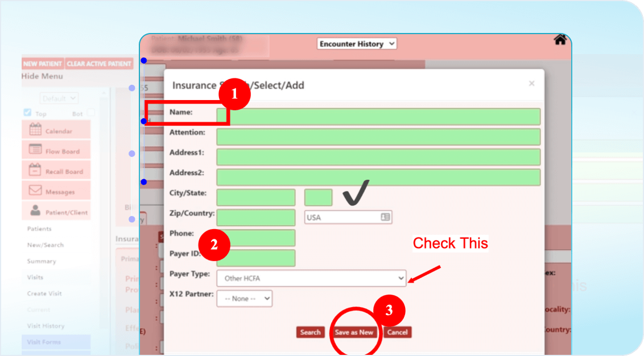Focus the State input field
The height and width of the screenshot is (356, 644).
click(319, 197)
